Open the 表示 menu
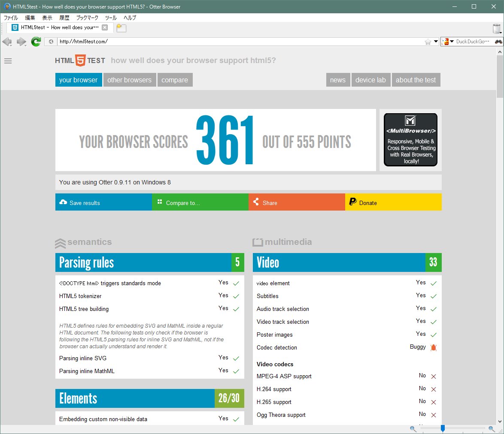Image resolution: width=504 pixels, height=434 pixels. click(47, 18)
